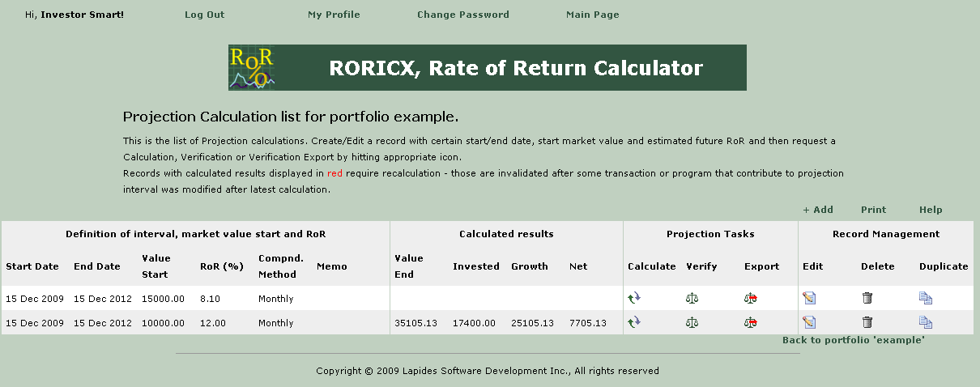Edit the record with 8.10% RoR
980x387 pixels.
click(x=809, y=298)
